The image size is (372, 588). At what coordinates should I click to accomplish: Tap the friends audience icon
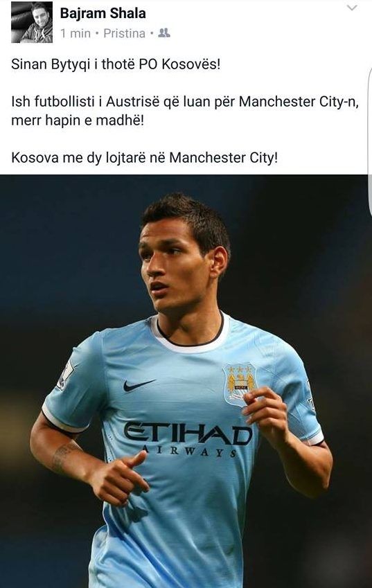[x=164, y=33]
